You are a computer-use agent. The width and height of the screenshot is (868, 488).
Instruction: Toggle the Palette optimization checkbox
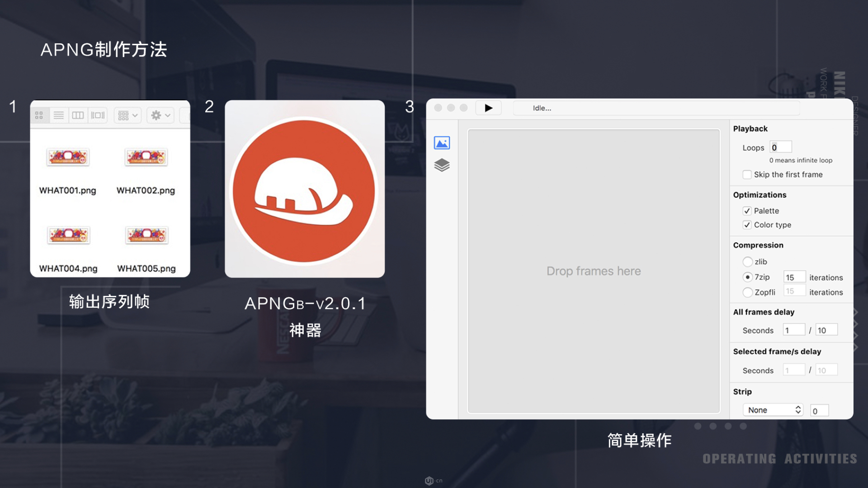coord(747,211)
